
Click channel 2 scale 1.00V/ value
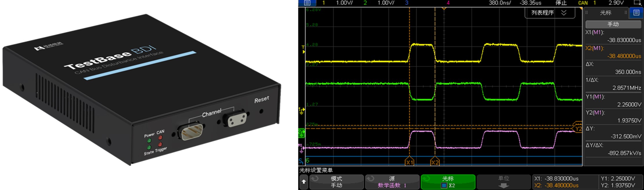pos(386,3)
